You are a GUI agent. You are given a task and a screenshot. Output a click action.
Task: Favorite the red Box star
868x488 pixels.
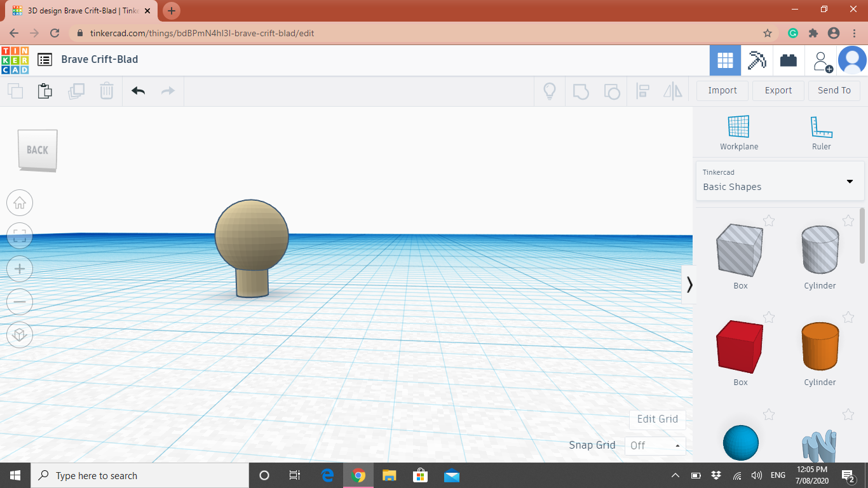(x=769, y=317)
